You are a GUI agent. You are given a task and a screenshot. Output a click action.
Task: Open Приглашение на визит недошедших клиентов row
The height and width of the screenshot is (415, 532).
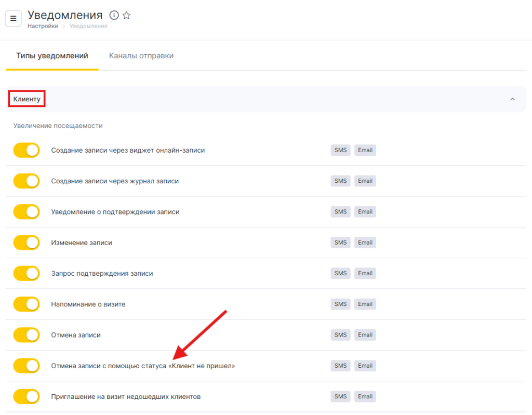[126, 397]
